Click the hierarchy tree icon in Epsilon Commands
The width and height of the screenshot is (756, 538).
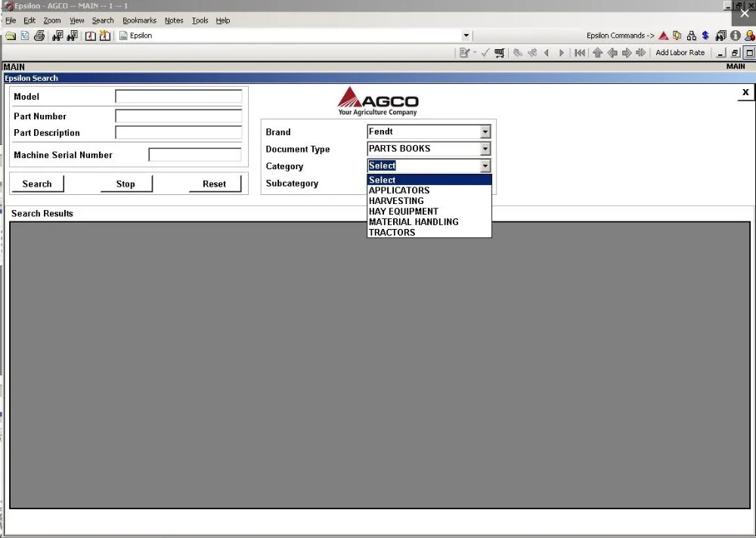[x=692, y=36]
